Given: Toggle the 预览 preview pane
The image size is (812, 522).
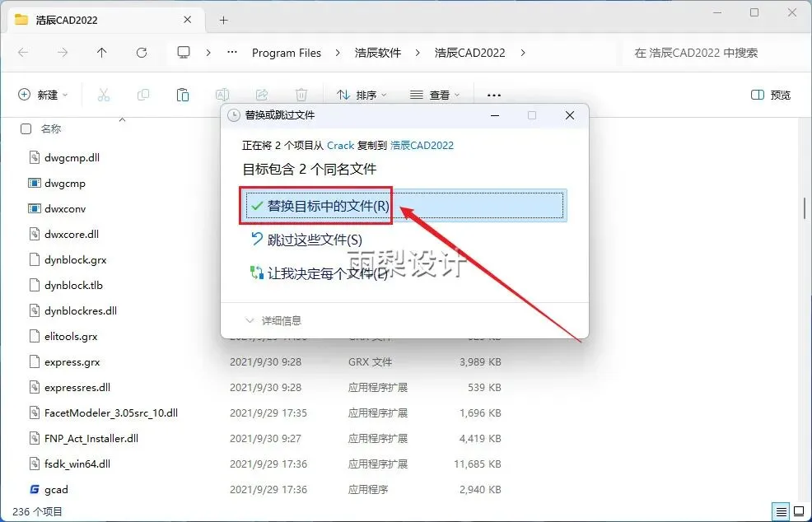Looking at the screenshot, I should point(771,95).
